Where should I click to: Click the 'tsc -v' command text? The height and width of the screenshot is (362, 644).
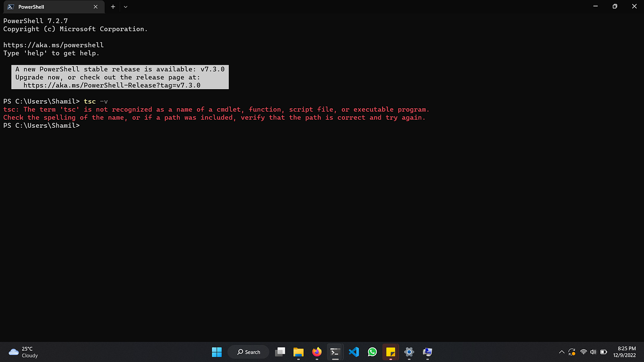96,101
